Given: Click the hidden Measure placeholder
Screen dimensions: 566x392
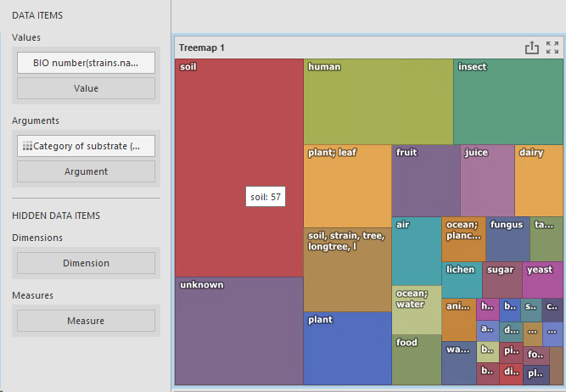Looking at the screenshot, I should click(86, 321).
